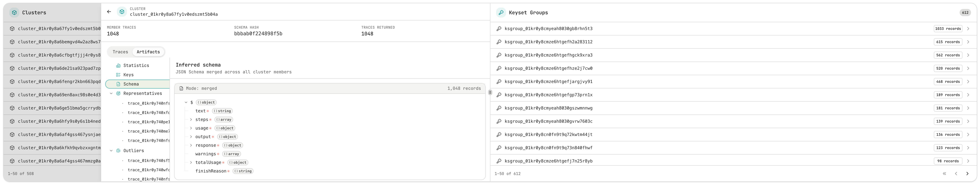Select cluster_01kr0y8a6kfkh9qvbzxxgntm

point(52,148)
